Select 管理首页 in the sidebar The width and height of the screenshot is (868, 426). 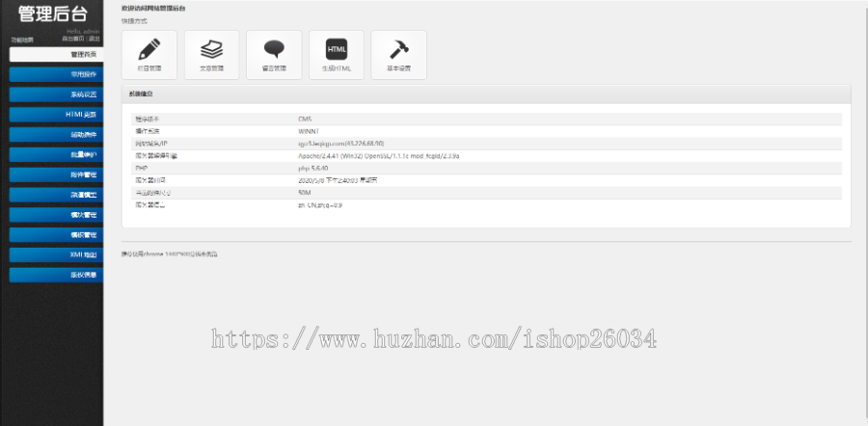coord(57,54)
